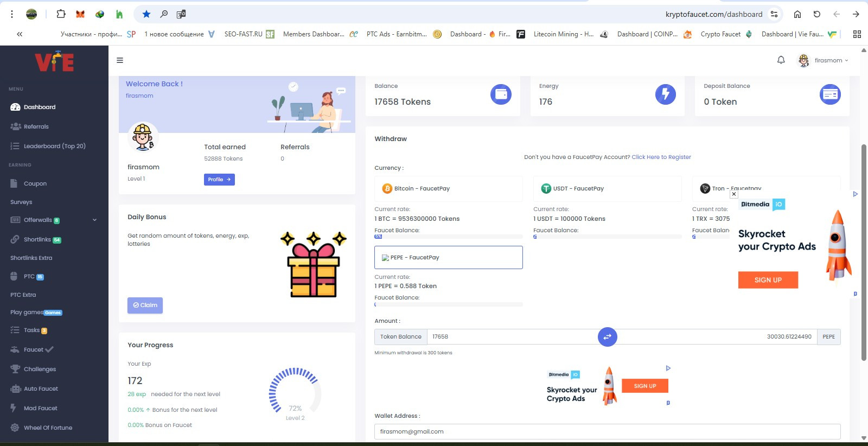Open the Coupon page
Image resolution: width=868 pixels, height=446 pixels.
click(x=35, y=183)
